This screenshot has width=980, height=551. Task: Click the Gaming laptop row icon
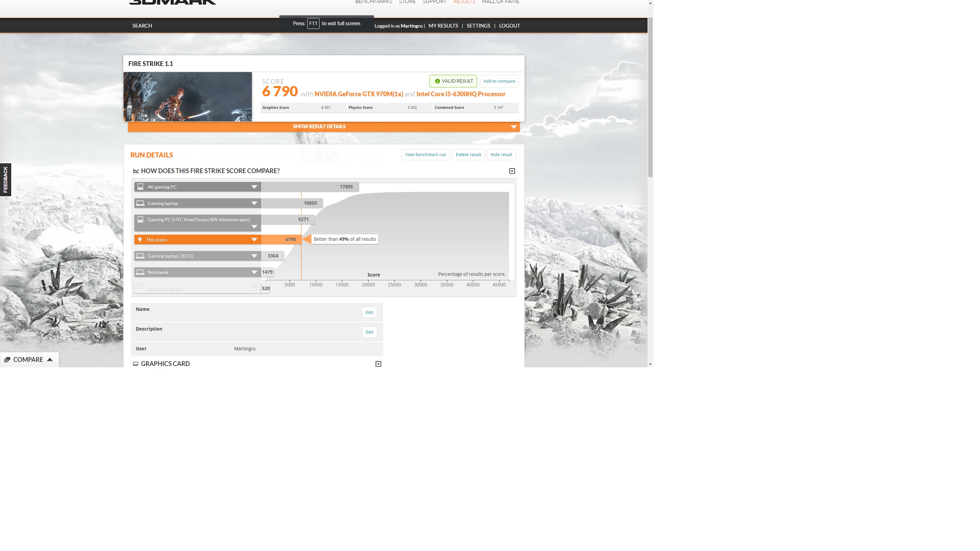tap(141, 203)
